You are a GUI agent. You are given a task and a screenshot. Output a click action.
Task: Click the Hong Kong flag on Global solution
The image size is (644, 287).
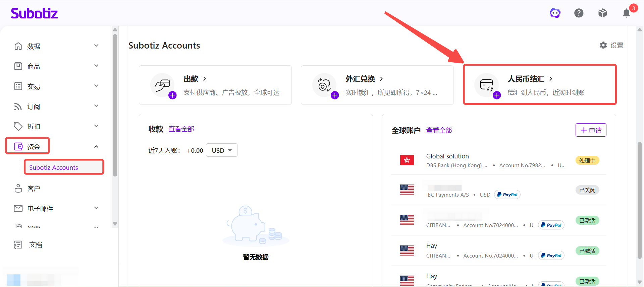tap(407, 160)
